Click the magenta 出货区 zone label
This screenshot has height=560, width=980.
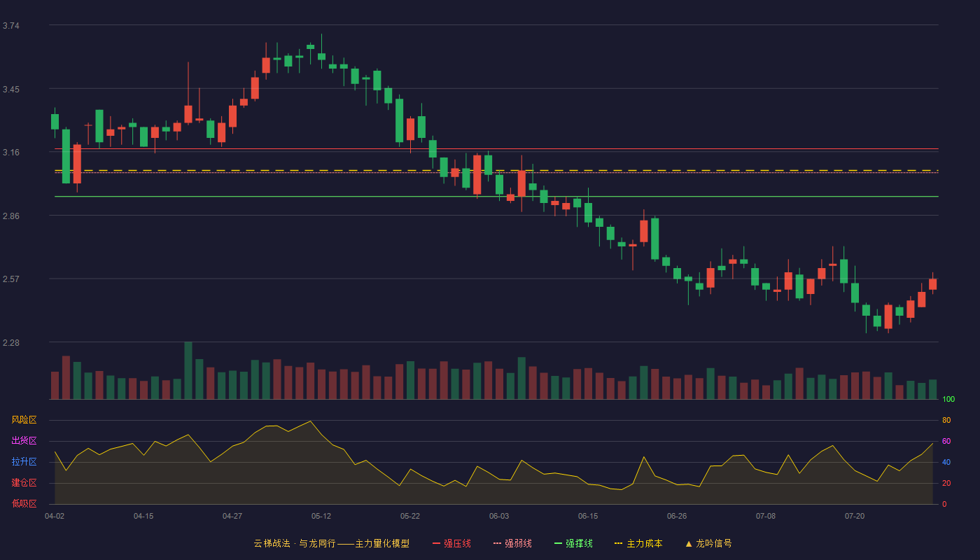24,441
